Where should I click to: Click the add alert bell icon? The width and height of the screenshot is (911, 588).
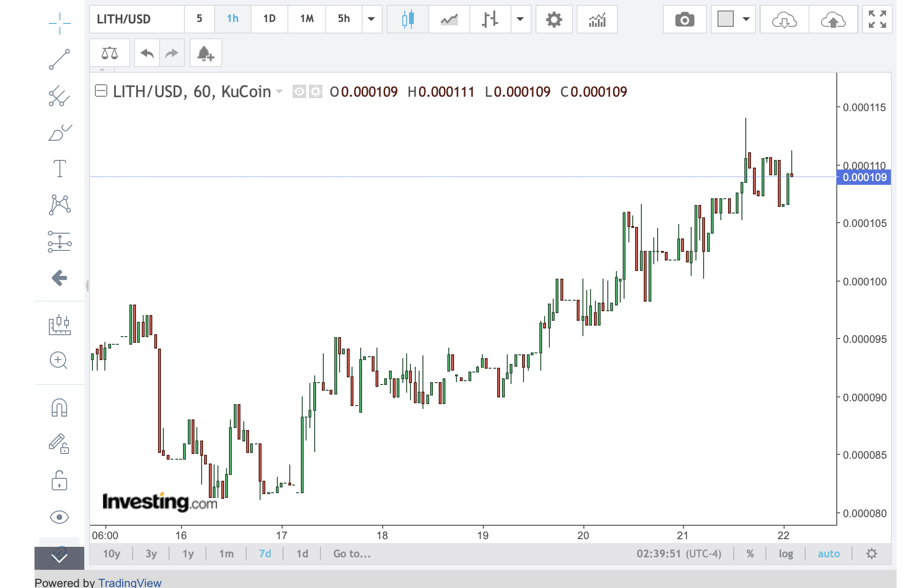point(205,53)
